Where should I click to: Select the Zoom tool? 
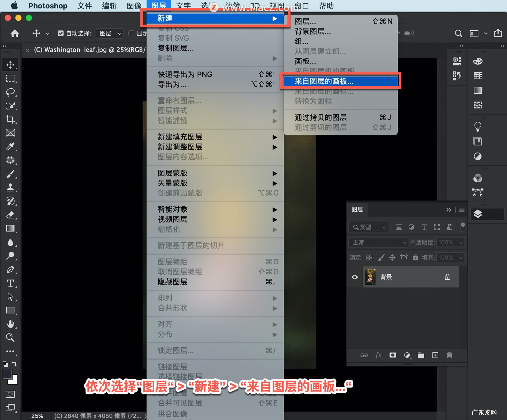pos(10,338)
